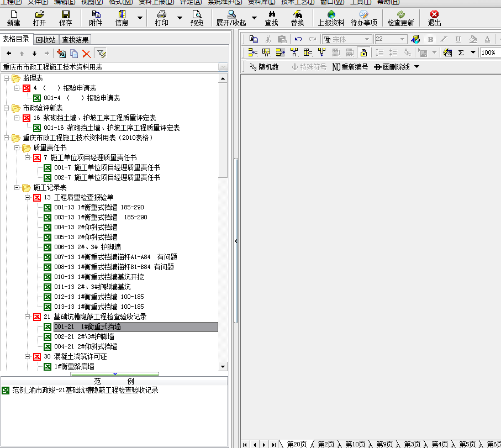Select tree item 002-21 2#\3#护脚墙

[84, 336]
